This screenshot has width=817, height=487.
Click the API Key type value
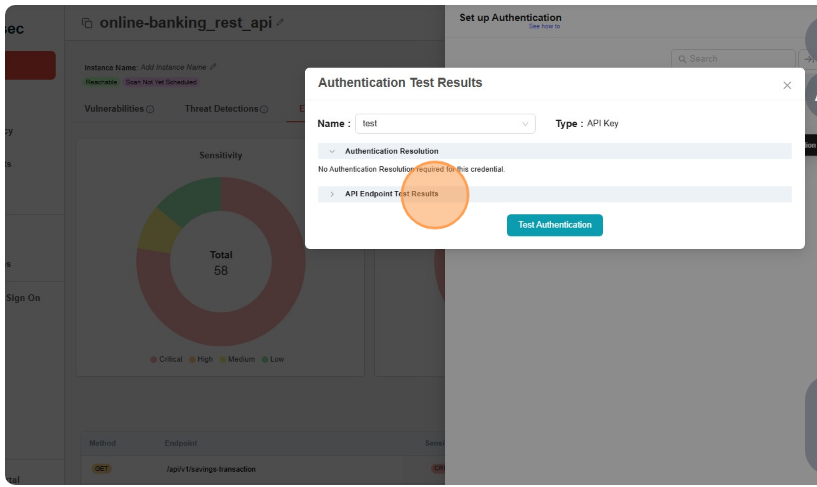point(603,123)
